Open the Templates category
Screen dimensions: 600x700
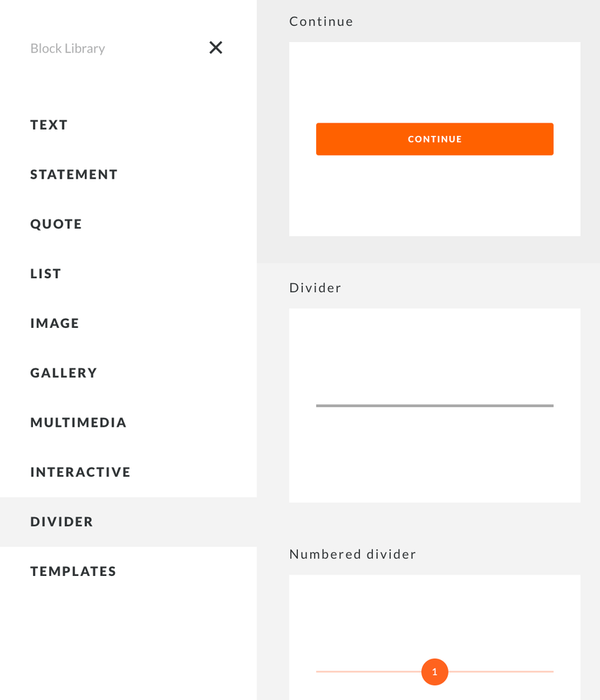tap(73, 571)
